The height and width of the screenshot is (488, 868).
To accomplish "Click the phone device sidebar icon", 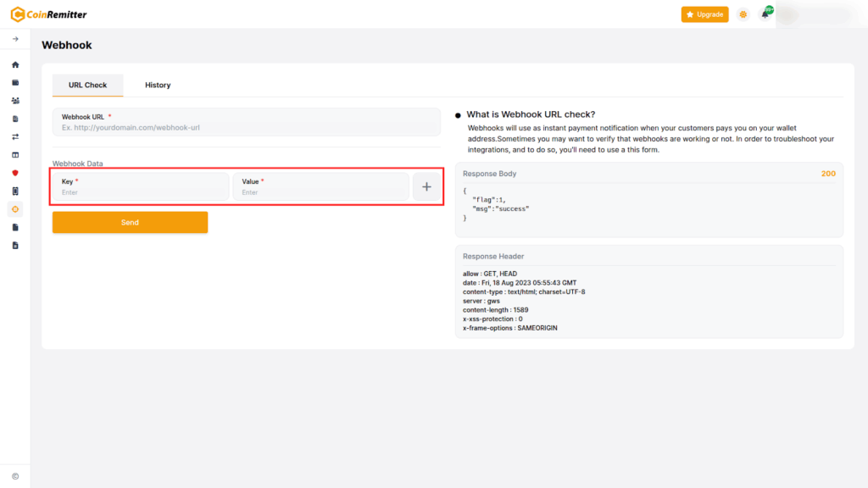I will [15, 191].
